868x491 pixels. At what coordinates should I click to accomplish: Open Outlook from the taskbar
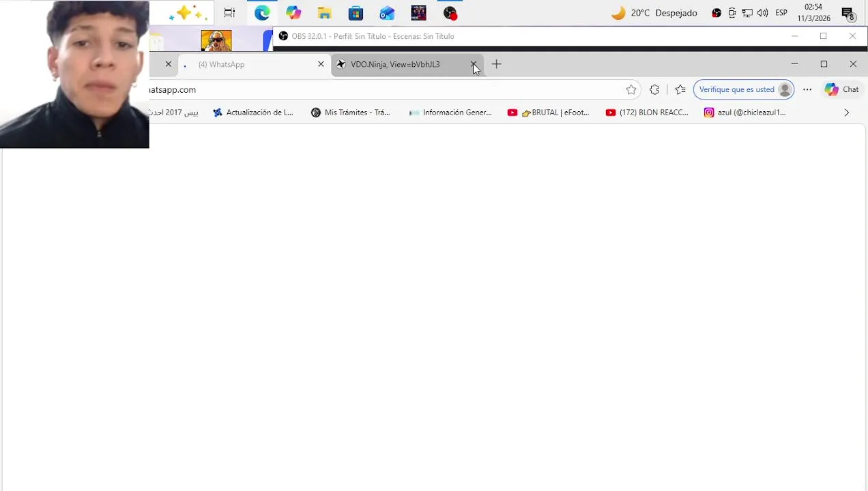coord(387,13)
